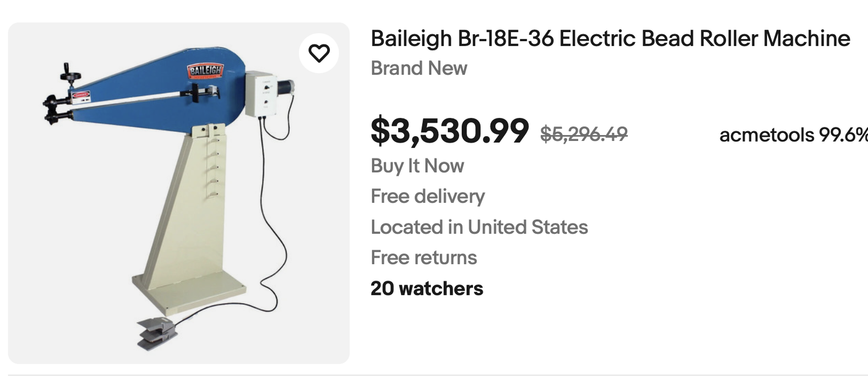The image size is (868, 379).
Task: Click the red Baileigh logo on the machine photo
Action: click(205, 70)
